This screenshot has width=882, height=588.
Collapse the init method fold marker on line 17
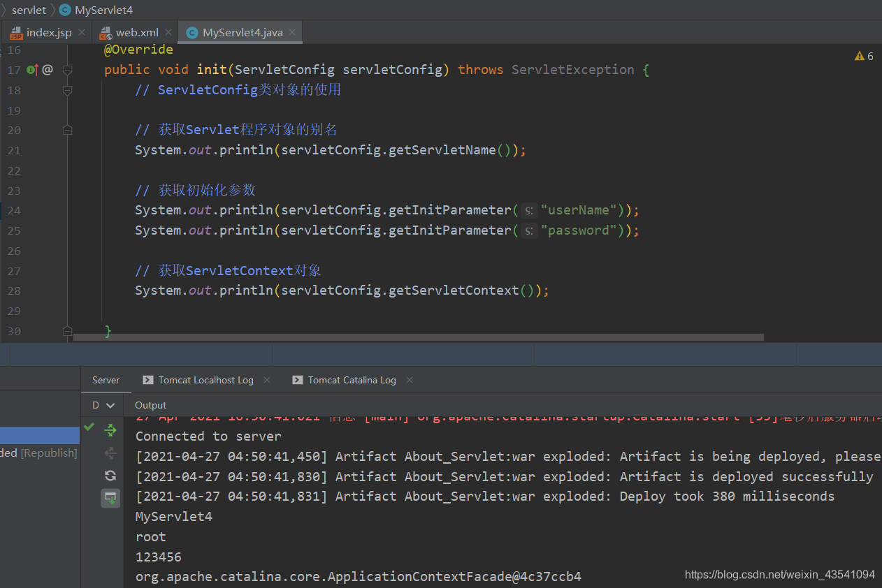[x=68, y=70]
